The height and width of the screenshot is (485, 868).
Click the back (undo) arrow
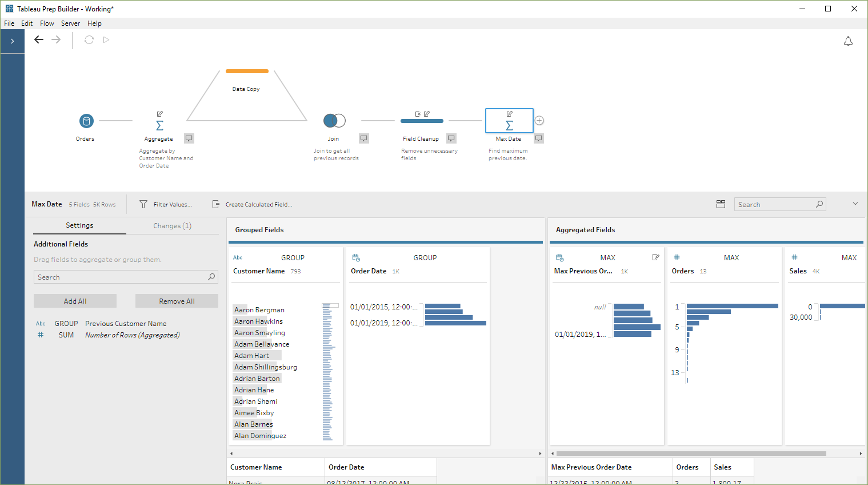[x=39, y=39]
